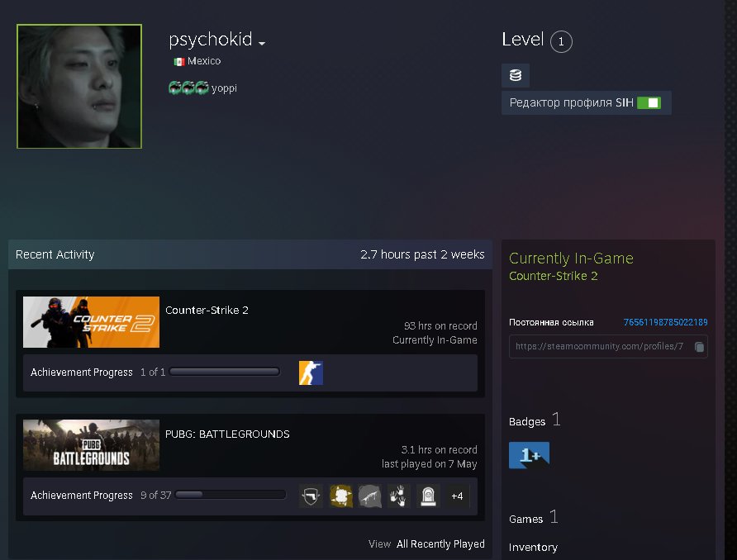Open the Badges section link
The image size is (737, 560).
coord(527,422)
